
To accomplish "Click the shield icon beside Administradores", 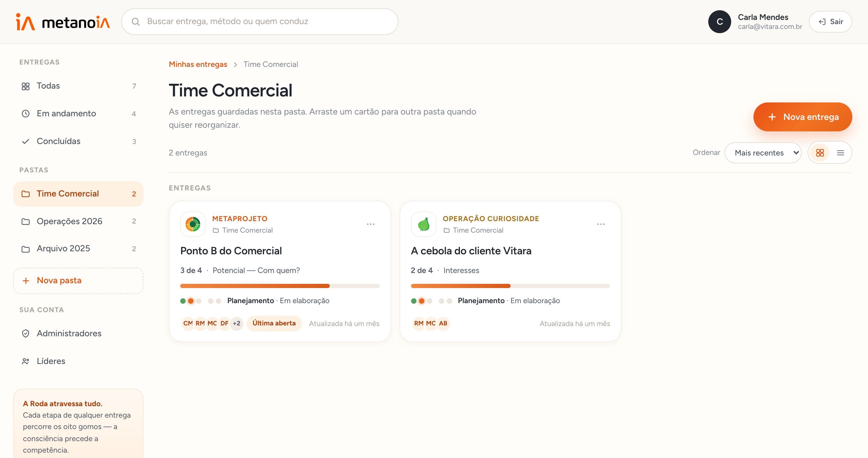I will coord(26,333).
